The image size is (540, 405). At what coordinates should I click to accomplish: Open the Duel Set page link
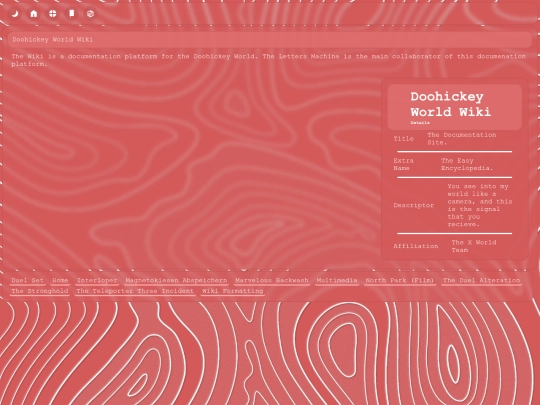click(28, 280)
